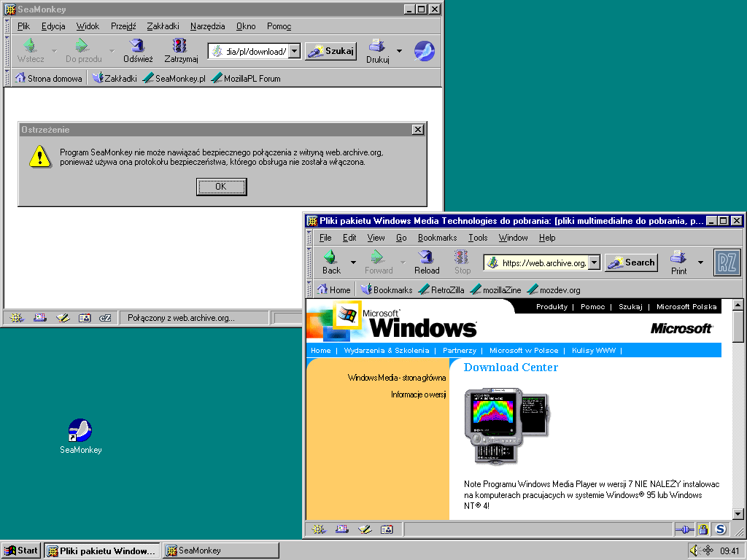Open Bookmarks folder in RetroZilla toolbar
Screen dimensions: 747x560
387,289
